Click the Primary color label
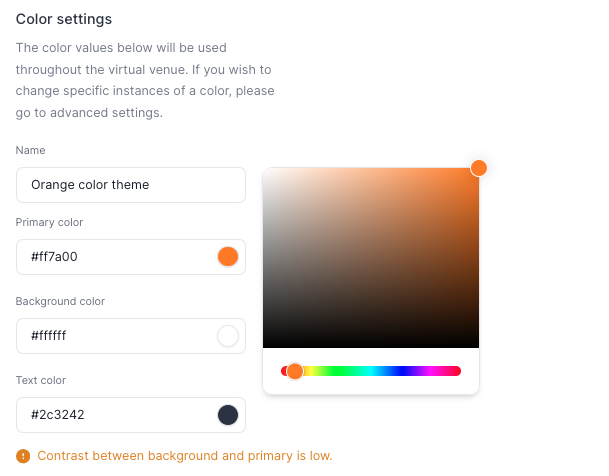This screenshot has width=609, height=476. coord(49,222)
